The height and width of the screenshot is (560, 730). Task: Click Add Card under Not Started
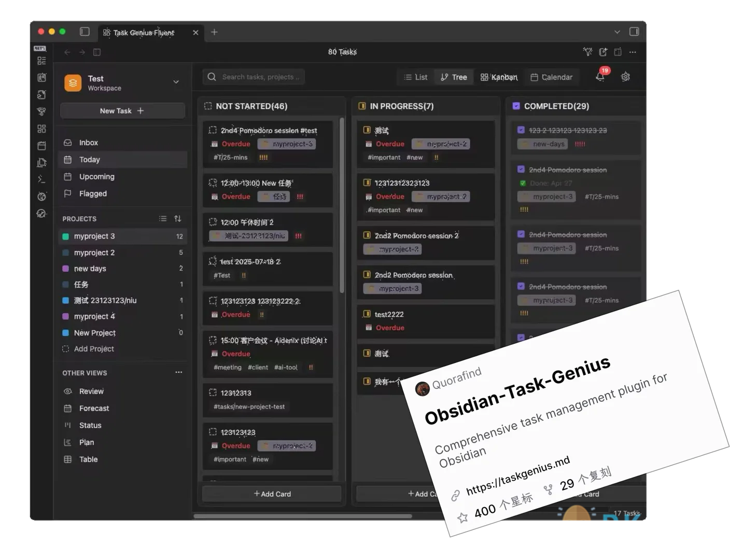272,494
